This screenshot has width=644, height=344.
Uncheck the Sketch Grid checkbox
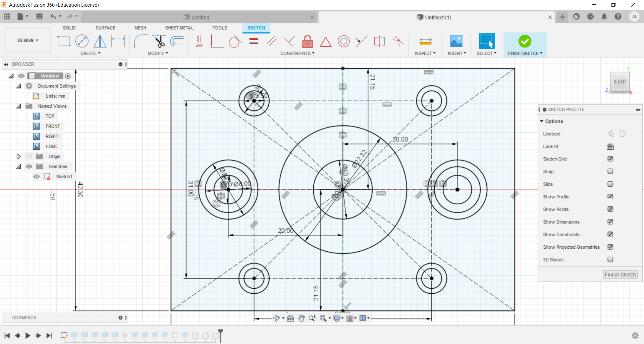[x=610, y=159]
